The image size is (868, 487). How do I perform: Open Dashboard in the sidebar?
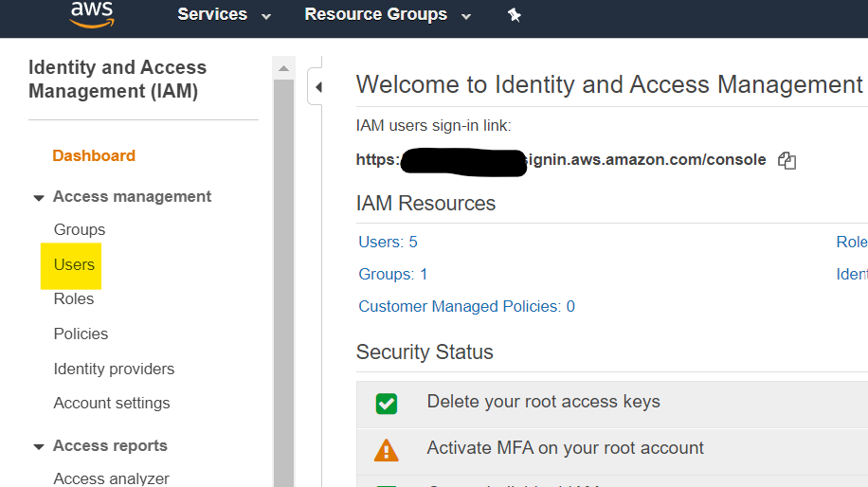[x=94, y=155]
